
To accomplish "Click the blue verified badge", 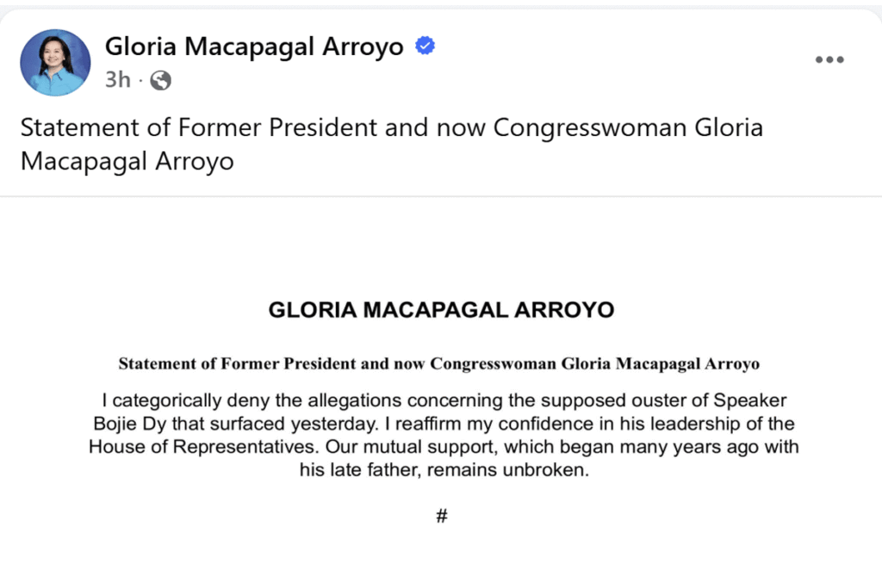I will 425,46.
